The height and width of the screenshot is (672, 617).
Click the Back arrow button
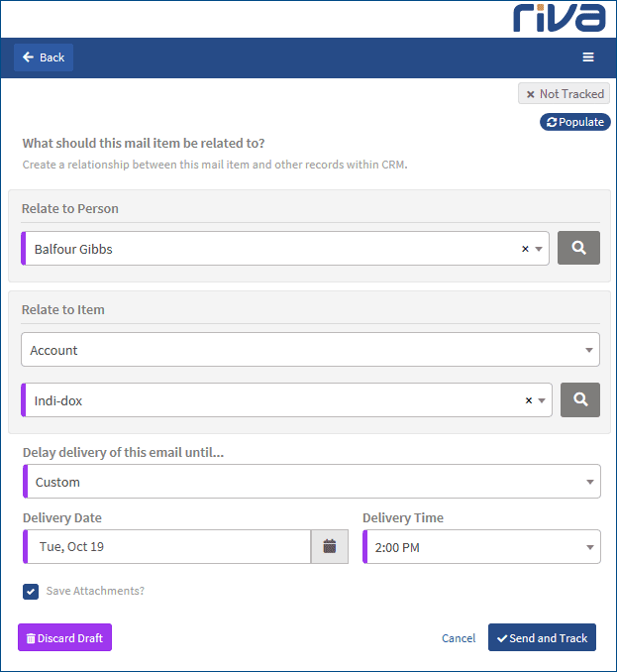[x=44, y=57]
